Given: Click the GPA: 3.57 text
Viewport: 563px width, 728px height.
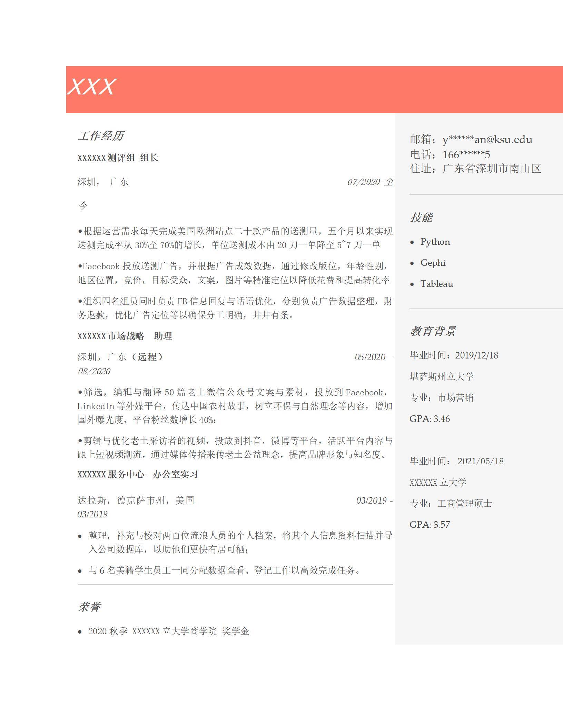Looking at the screenshot, I should [429, 525].
